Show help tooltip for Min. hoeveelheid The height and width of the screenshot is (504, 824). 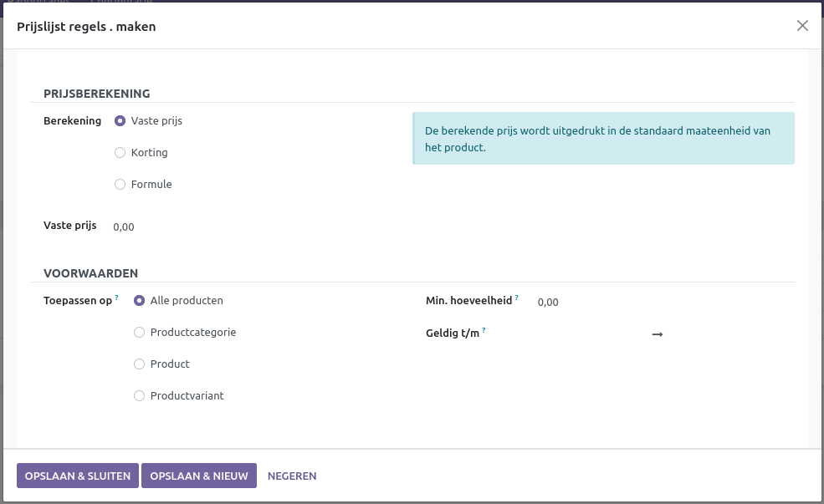click(517, 298)
